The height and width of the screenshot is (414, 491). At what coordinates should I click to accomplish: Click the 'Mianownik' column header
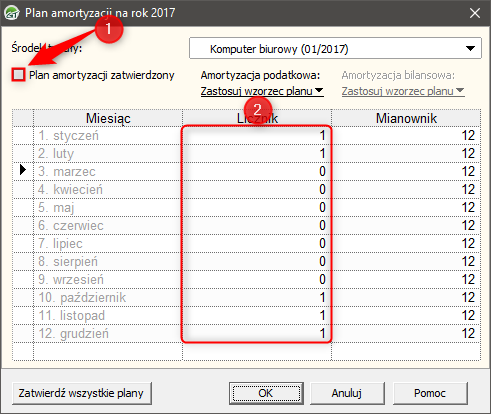tap(406, 118)
